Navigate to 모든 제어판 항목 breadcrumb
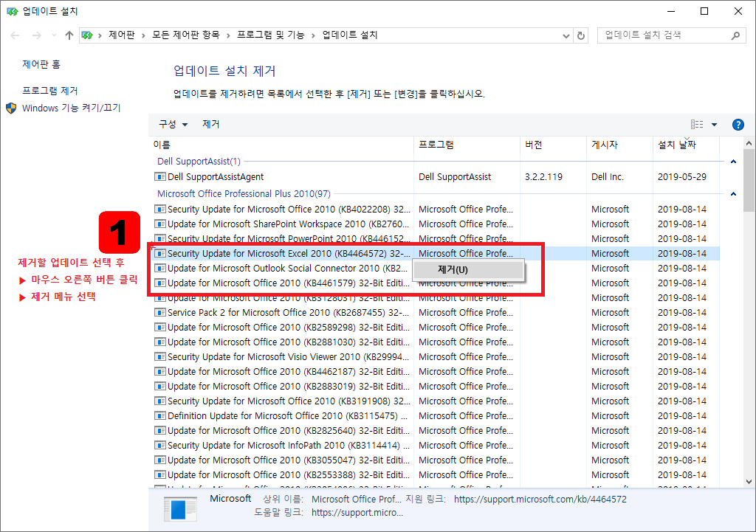The height and width of the screenshot is (532, 756). pos(186,35)
